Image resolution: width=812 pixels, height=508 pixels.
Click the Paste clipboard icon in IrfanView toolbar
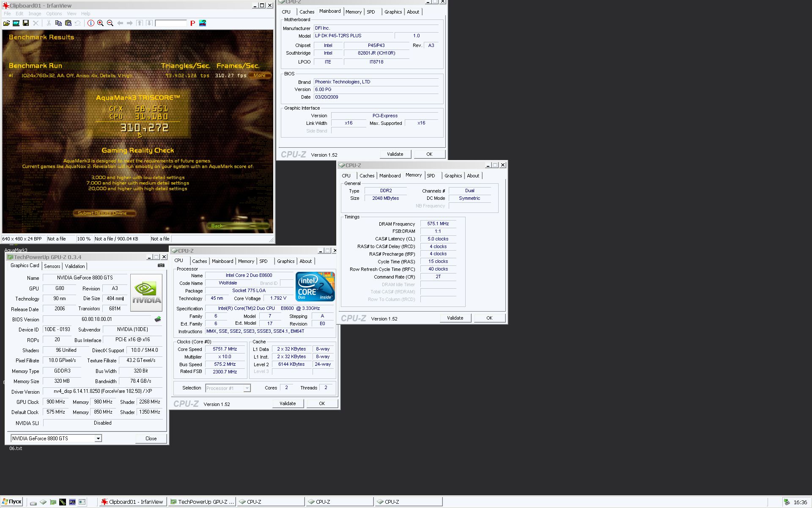[68, 23]
